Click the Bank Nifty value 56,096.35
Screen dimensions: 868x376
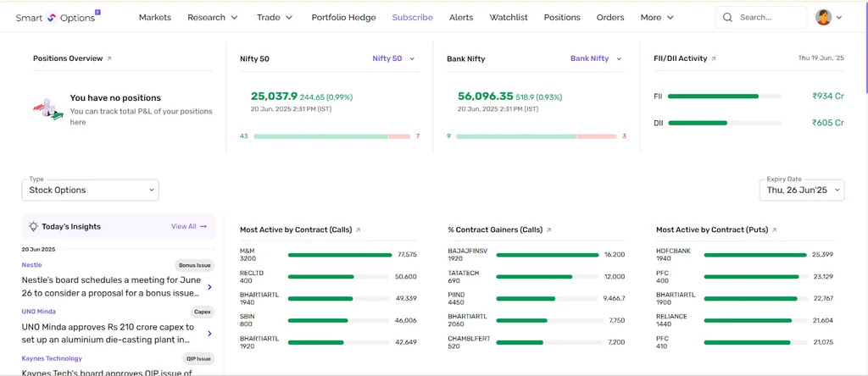(x=486, y=97)
